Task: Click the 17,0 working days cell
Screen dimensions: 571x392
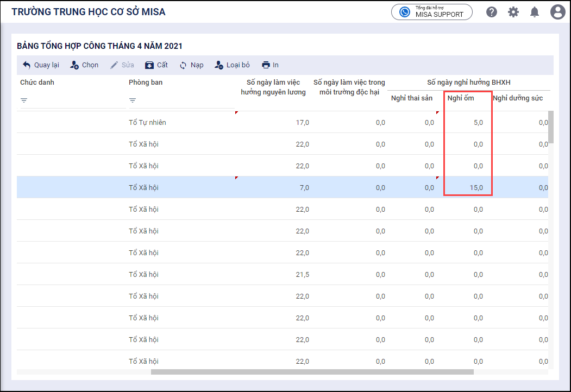Action: [302, 123]
